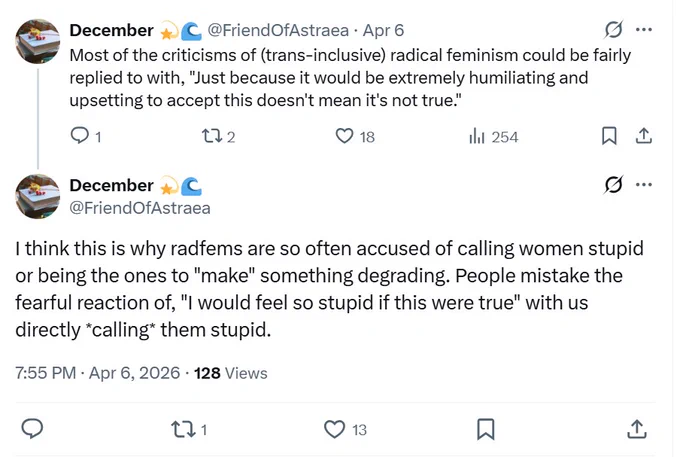Share the main tweet at bottom
The width and height of the screenshot is (680, 457).
637,429
